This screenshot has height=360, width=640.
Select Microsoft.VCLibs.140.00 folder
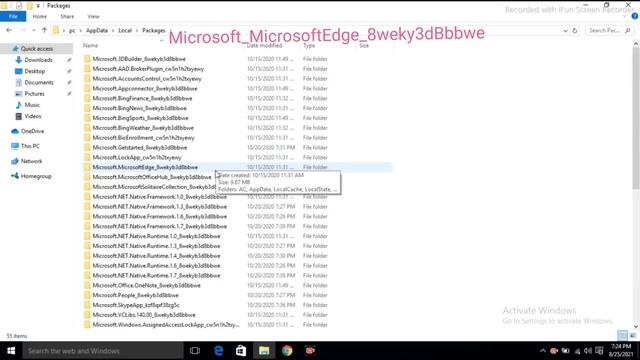pos(144,315)
